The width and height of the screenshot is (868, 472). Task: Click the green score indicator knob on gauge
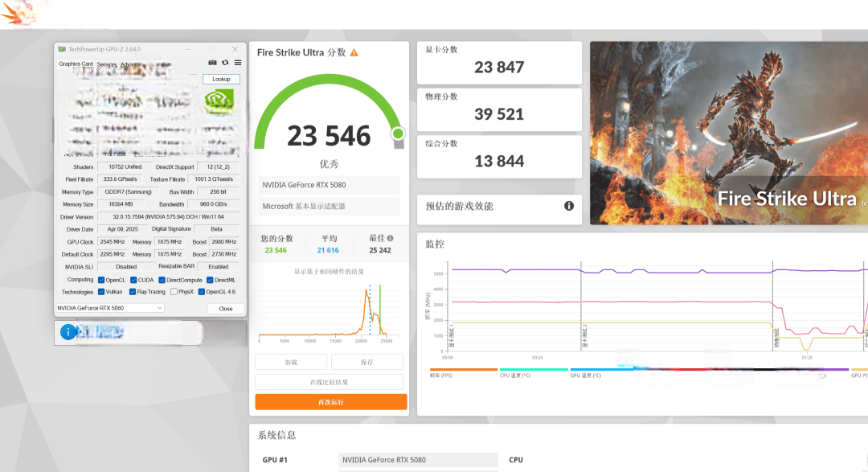click(398, 133)
